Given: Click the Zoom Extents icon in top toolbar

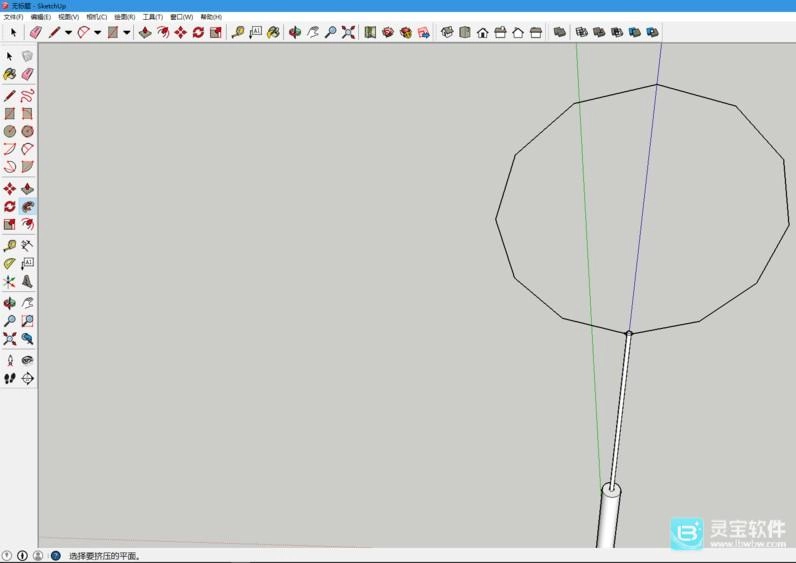Looking at the screenshot, I should (x=348, y=32).
